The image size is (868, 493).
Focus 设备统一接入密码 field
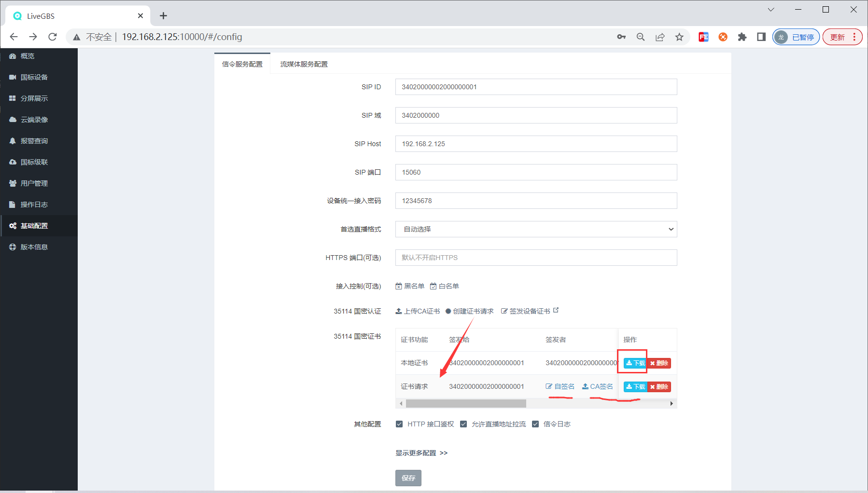pos(536,201)
